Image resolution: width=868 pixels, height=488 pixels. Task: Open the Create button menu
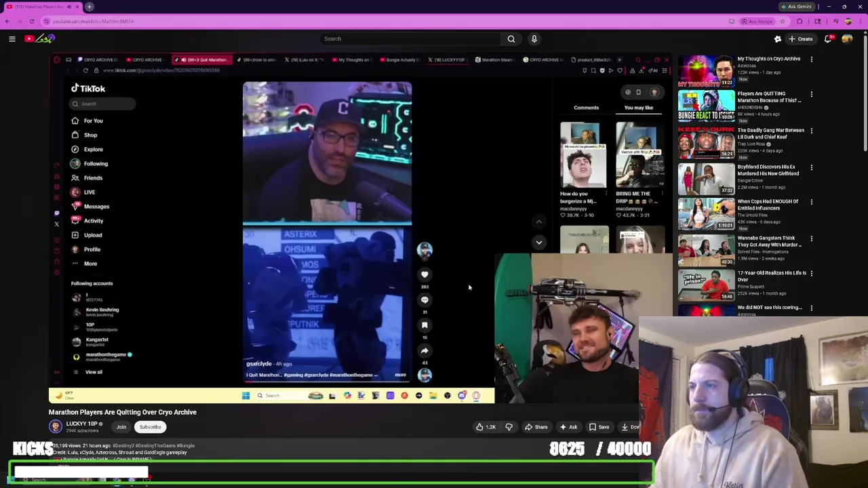800,39
